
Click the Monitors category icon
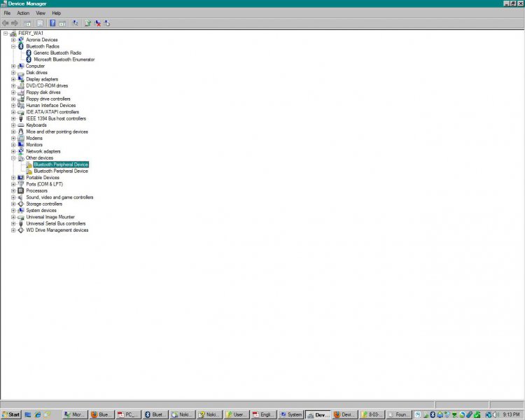[21, 145]
